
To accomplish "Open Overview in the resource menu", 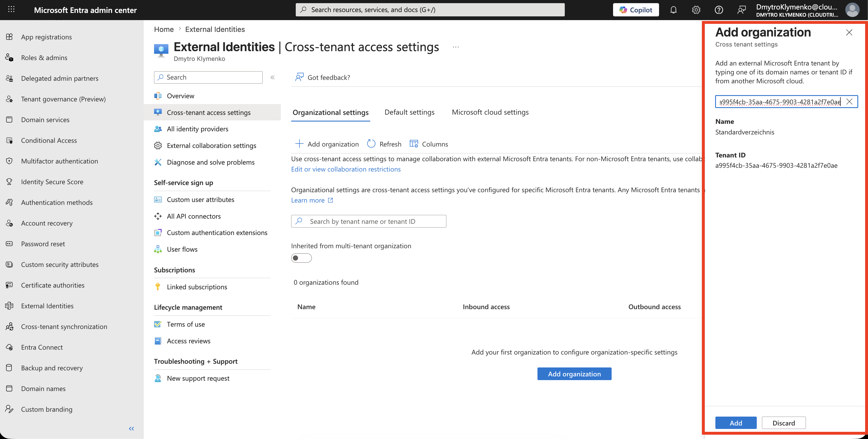I will click(x=180, y=96).
